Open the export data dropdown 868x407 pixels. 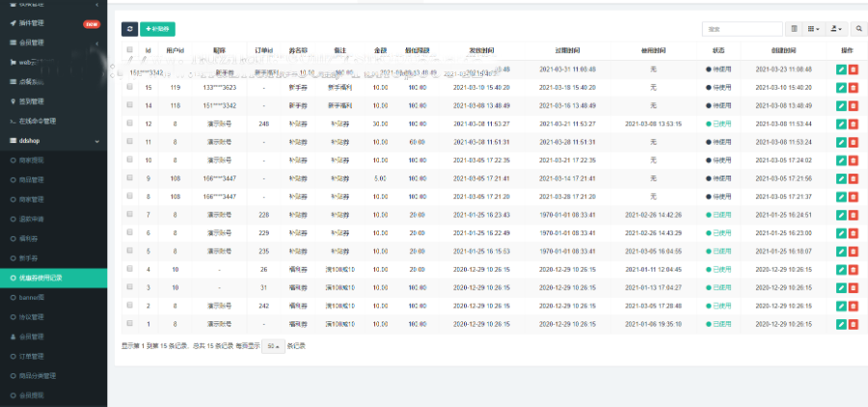[837, 29]
